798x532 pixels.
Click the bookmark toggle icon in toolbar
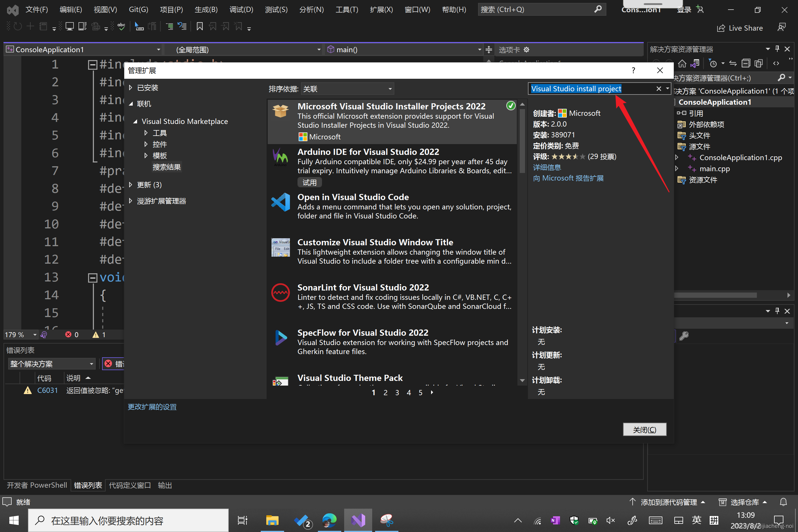[x=199, y=27]
